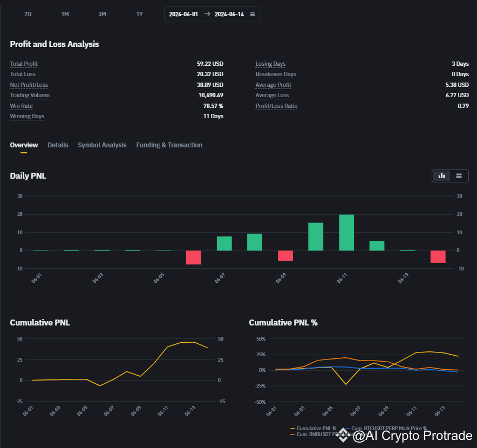
Task: Click the Cumulative PNL % heading
Action: point(283,322)
